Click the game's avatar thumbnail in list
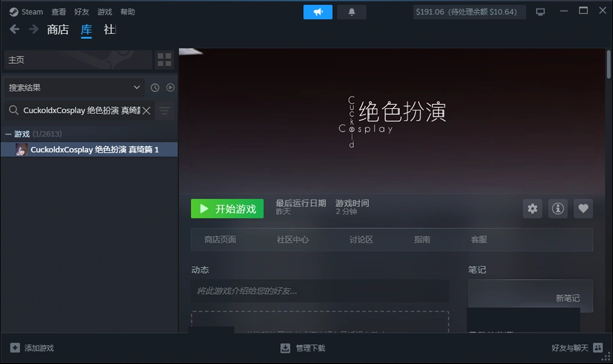 (21, 149)
